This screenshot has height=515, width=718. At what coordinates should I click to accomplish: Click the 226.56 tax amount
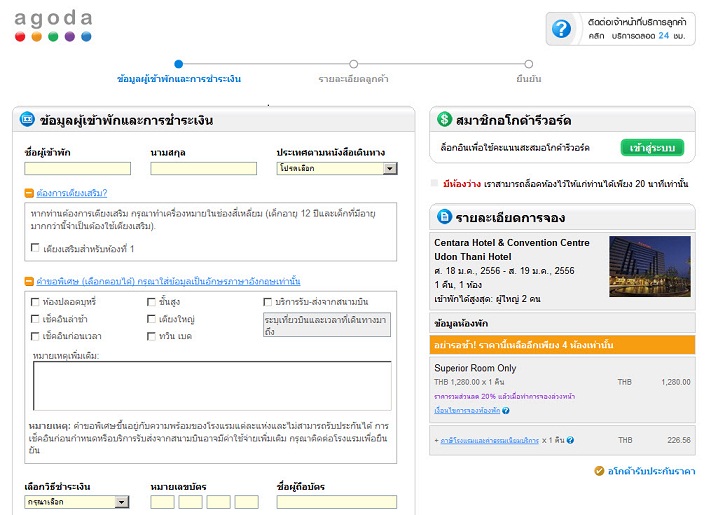(x=679, y=440)
